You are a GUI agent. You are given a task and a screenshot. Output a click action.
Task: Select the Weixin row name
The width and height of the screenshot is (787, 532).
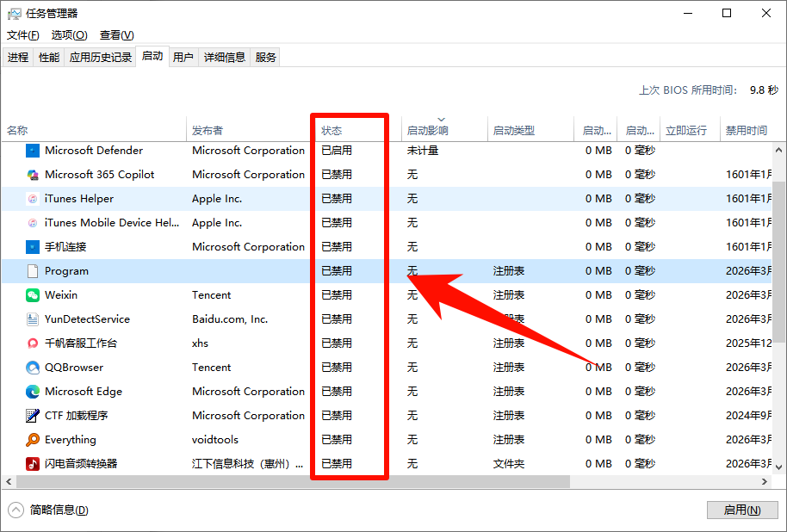point(61,295)
